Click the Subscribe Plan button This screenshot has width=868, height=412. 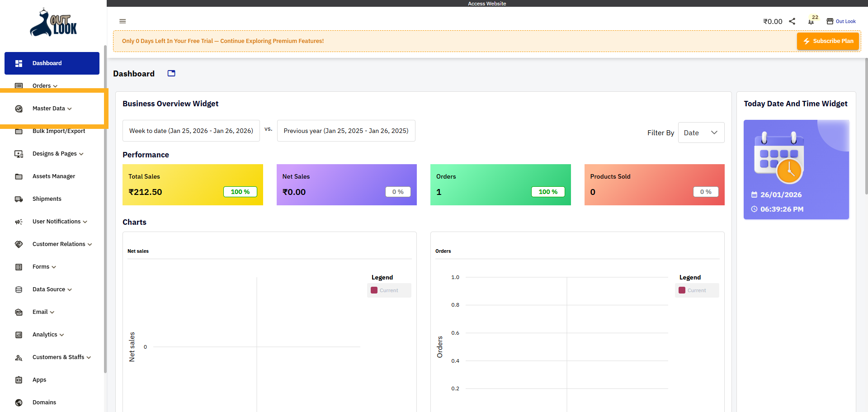[x=828, y=41]
